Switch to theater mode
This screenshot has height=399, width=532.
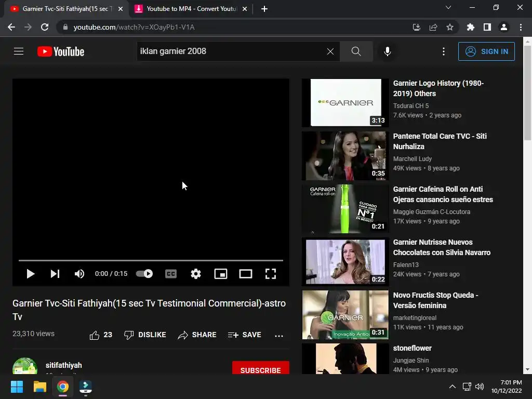pos(246,274)
